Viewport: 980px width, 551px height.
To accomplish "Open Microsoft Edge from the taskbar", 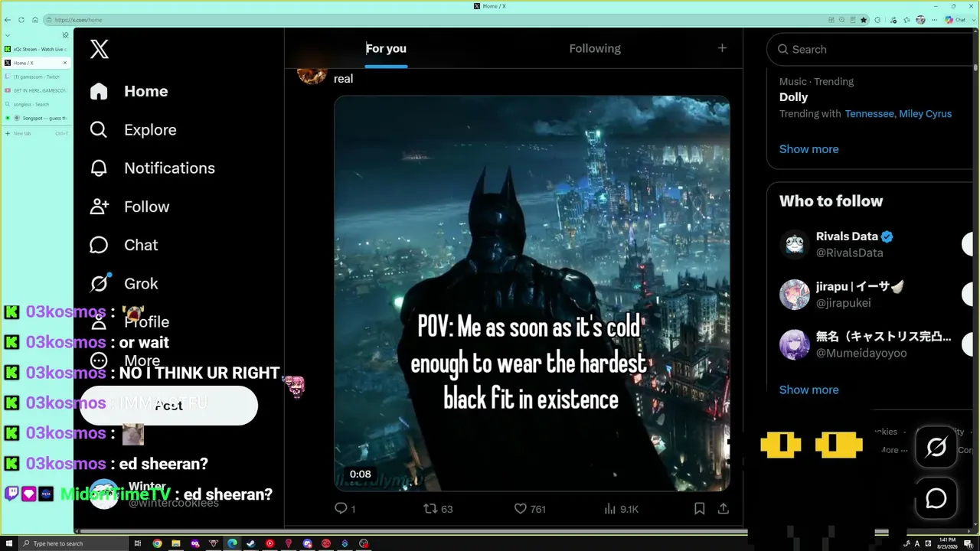I will (x=232, y=543).
